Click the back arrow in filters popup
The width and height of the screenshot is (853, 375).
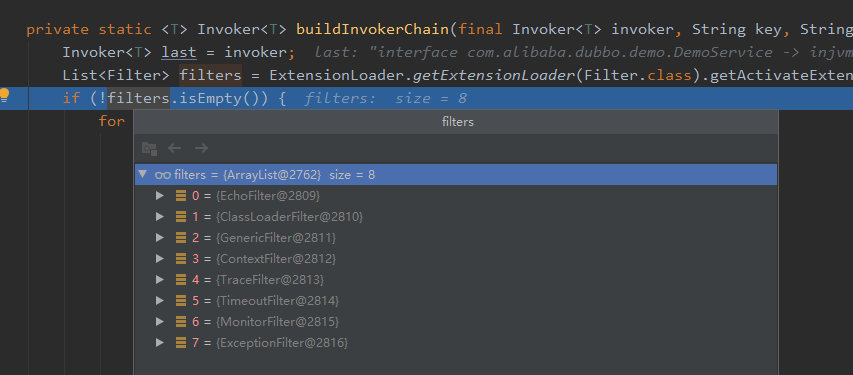tap(174, 148)
